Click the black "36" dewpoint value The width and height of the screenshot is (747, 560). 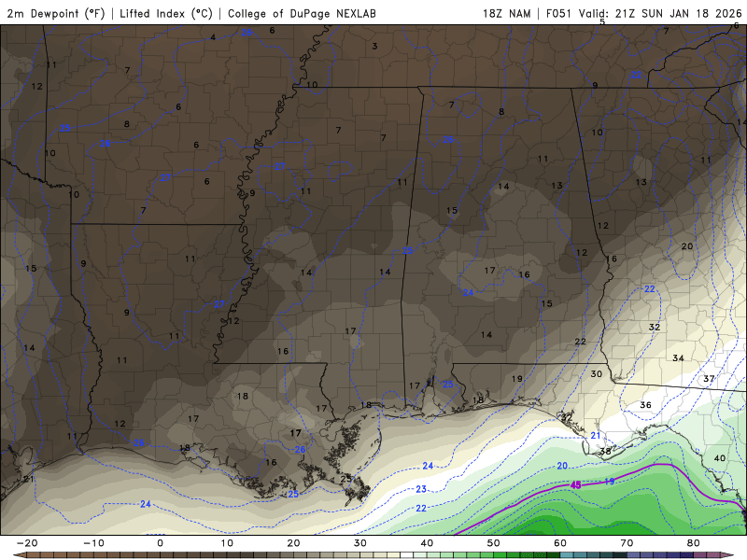point(645,405)
